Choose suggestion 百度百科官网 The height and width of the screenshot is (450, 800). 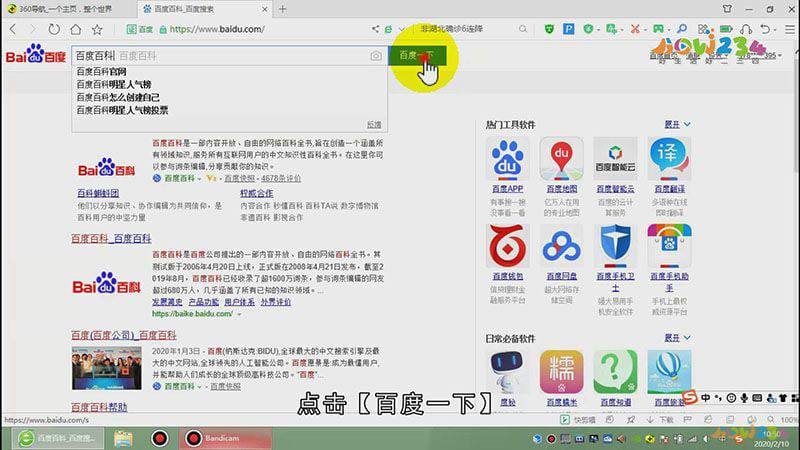pos(101,71)
